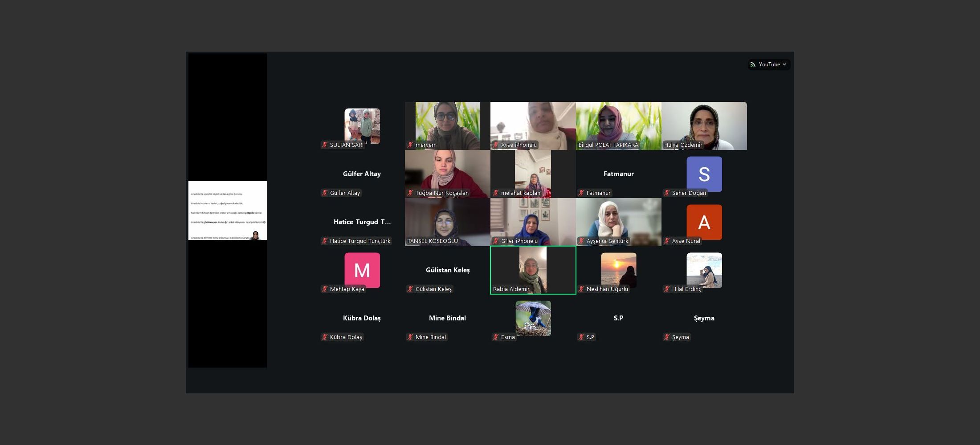
Task: Click the muted mic icon beside Kübra Dolaş
Action: tap(325, 337)
